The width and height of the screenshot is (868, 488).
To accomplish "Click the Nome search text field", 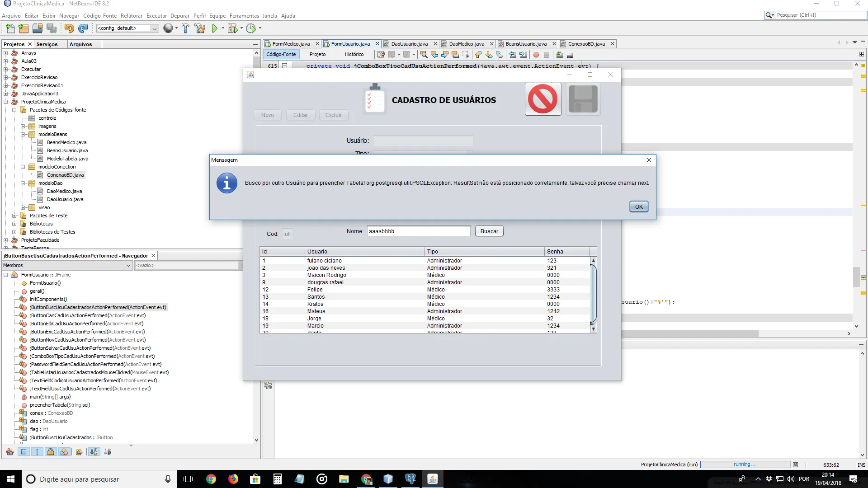I will coord(418,231).
